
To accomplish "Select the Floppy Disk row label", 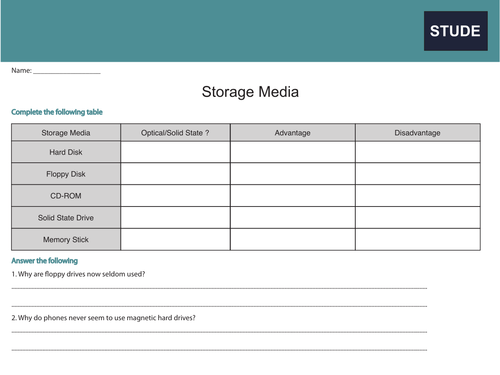I will (x=66, y=174).
